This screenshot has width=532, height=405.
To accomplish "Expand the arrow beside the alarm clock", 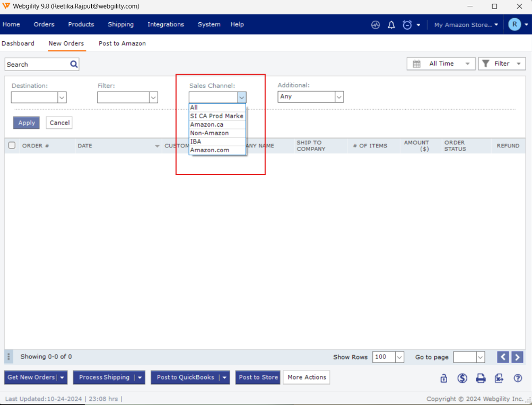I will [418, 25].
